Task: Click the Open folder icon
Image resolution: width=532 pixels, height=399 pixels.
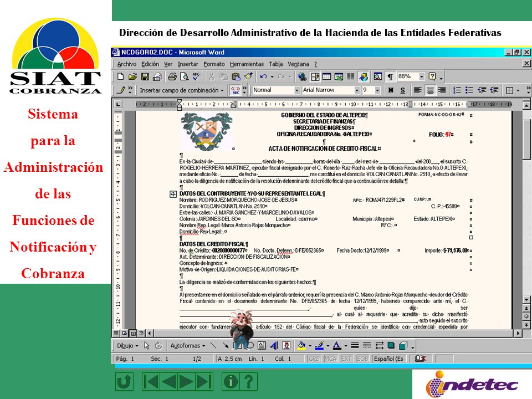Action: 132,76
